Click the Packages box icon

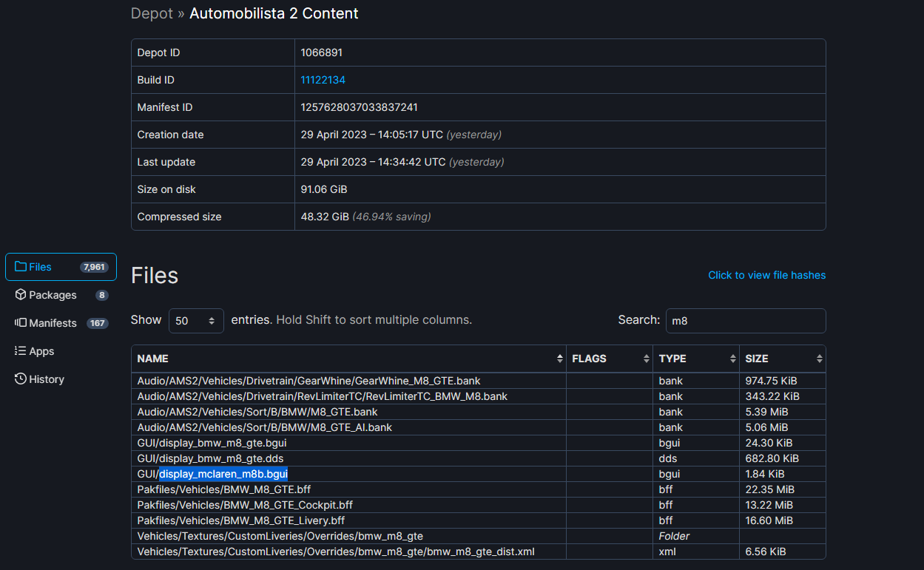pyautogui.click(x=21, y=295)
